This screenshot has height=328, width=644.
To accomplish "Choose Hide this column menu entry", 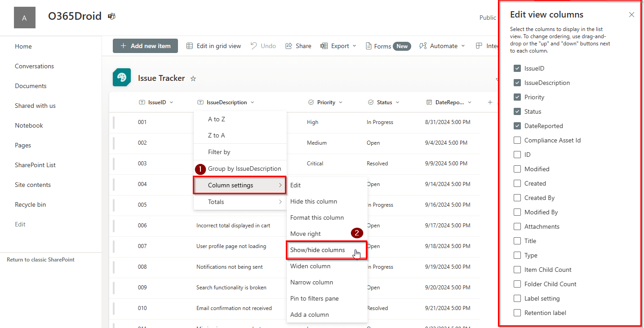I will (x=314, y=201).
